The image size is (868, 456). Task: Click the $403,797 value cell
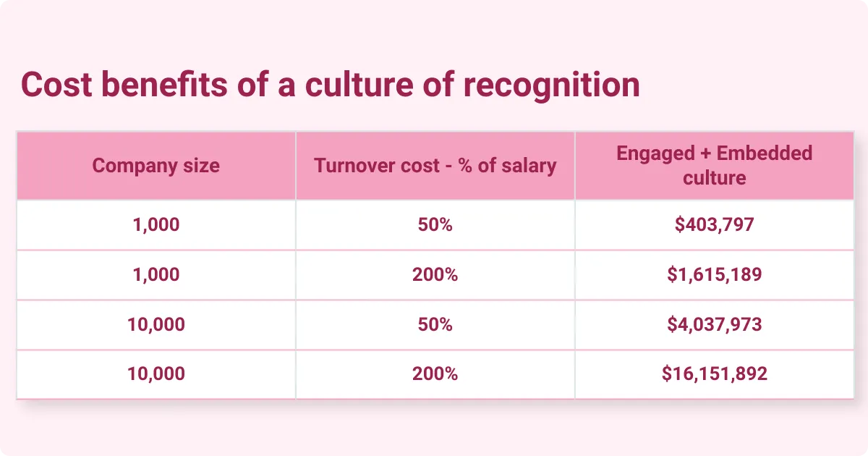714,225
